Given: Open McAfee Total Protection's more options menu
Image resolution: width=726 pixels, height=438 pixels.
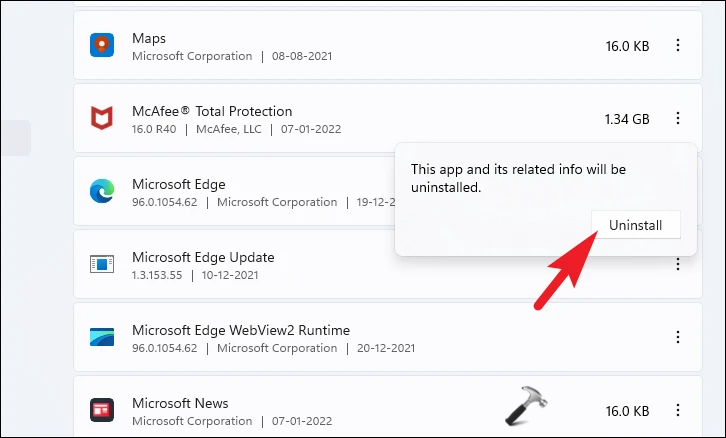Looking at the screenshot, I should tap(678, 119).
